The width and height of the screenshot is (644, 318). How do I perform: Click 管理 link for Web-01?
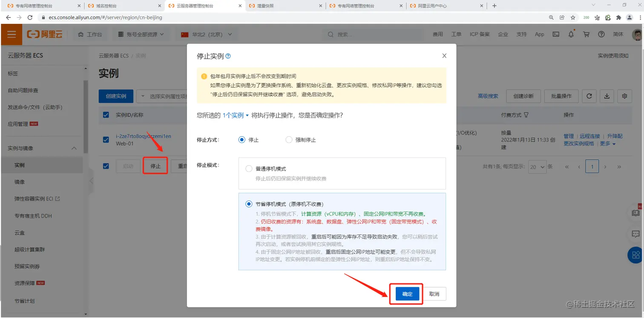click(x=569, y=136)
